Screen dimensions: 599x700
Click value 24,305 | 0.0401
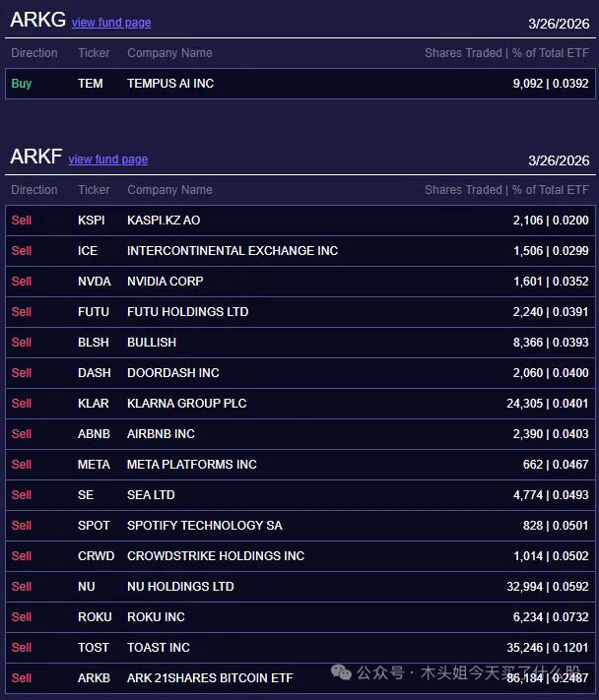548,404
